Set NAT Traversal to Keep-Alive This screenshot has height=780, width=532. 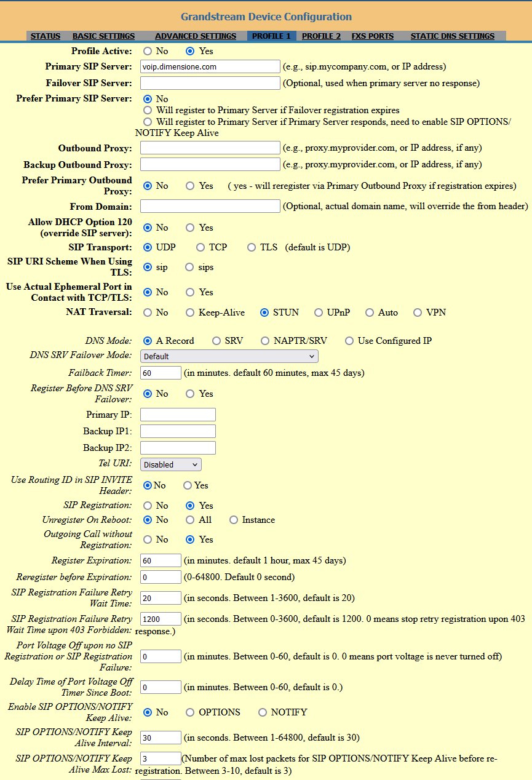[191, 312]
